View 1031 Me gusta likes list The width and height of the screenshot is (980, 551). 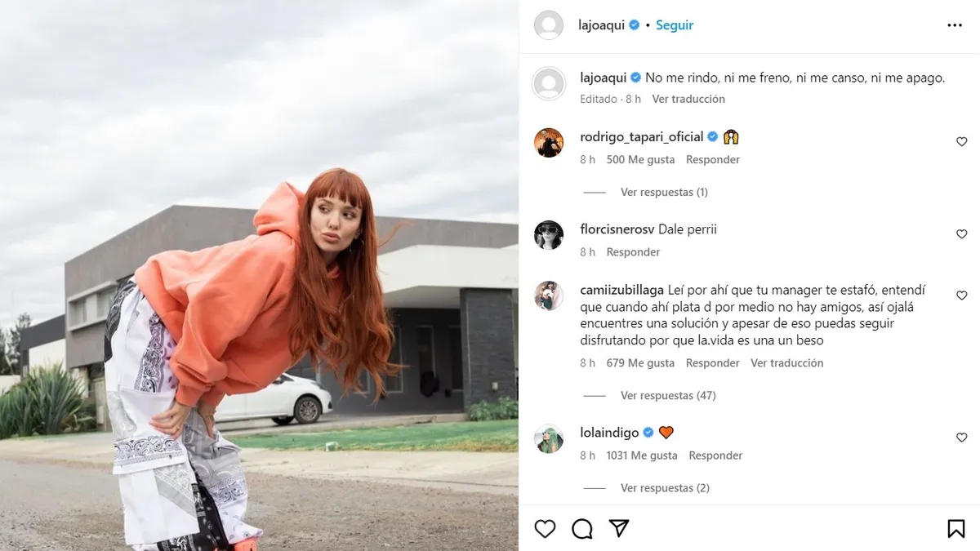coord(642,455)
